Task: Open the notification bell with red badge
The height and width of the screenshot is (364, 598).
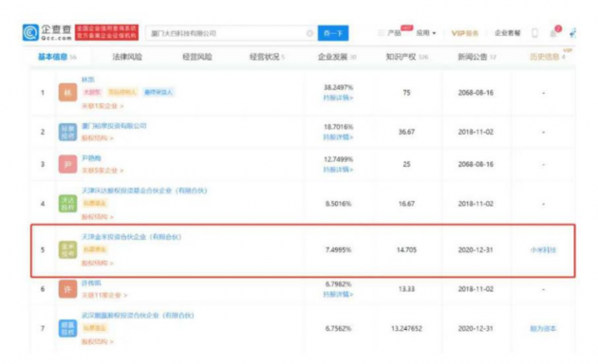Action: click(554, 32)
